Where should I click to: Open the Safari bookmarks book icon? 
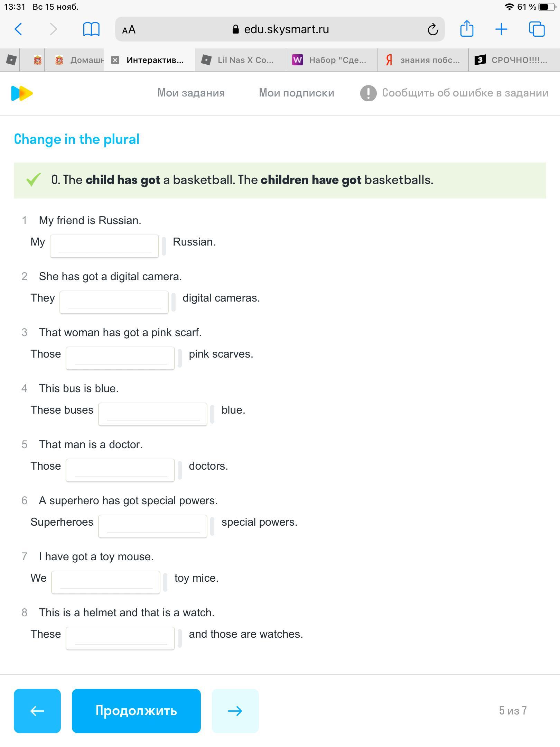pyautogui.click(x=91, y=29)
